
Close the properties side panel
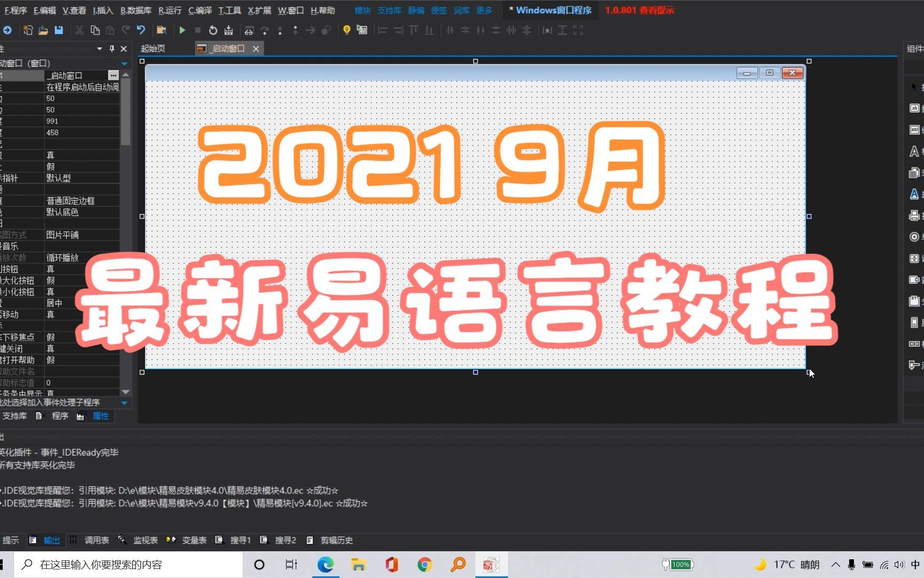click(x=124, y=49)
